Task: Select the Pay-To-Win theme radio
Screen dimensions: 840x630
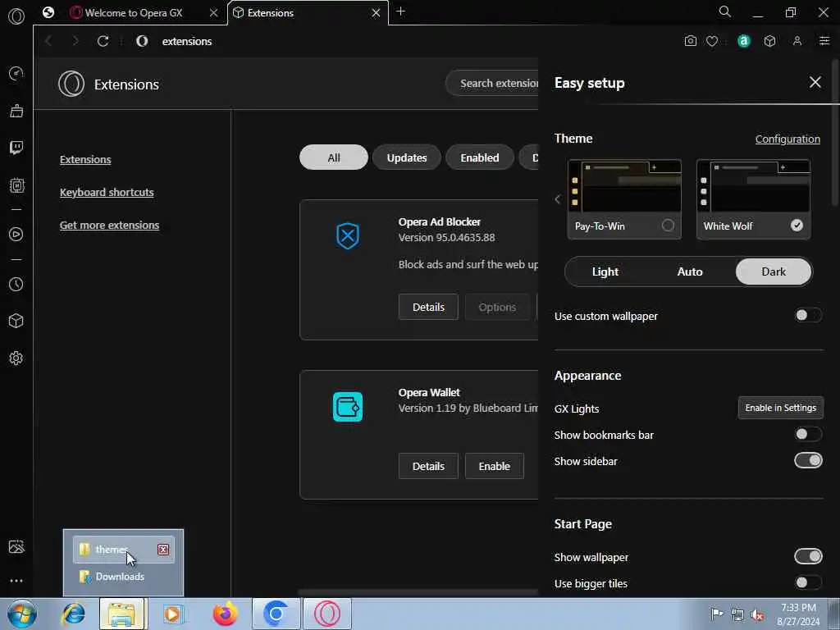Action: click(x=668, y=226)
